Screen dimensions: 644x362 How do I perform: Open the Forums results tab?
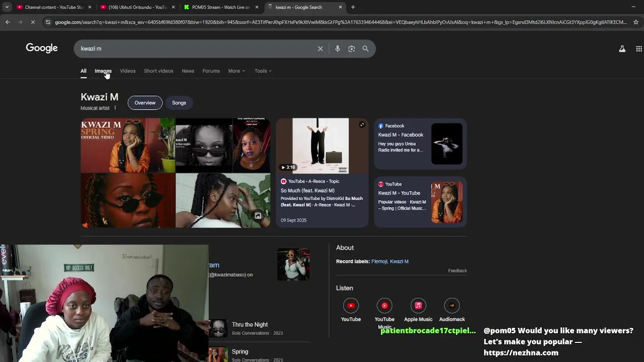211,71
